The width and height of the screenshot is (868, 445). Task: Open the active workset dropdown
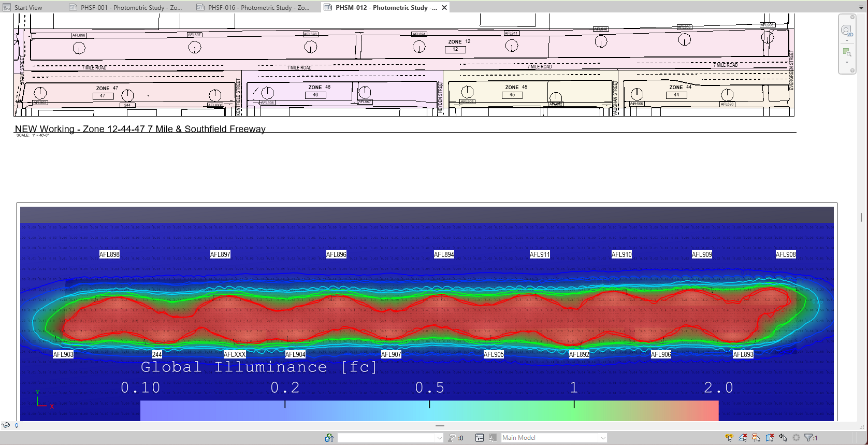pos(439,438)
